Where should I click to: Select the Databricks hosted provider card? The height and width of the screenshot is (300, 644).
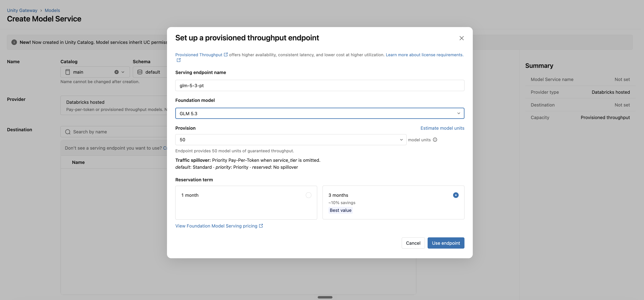114,105
